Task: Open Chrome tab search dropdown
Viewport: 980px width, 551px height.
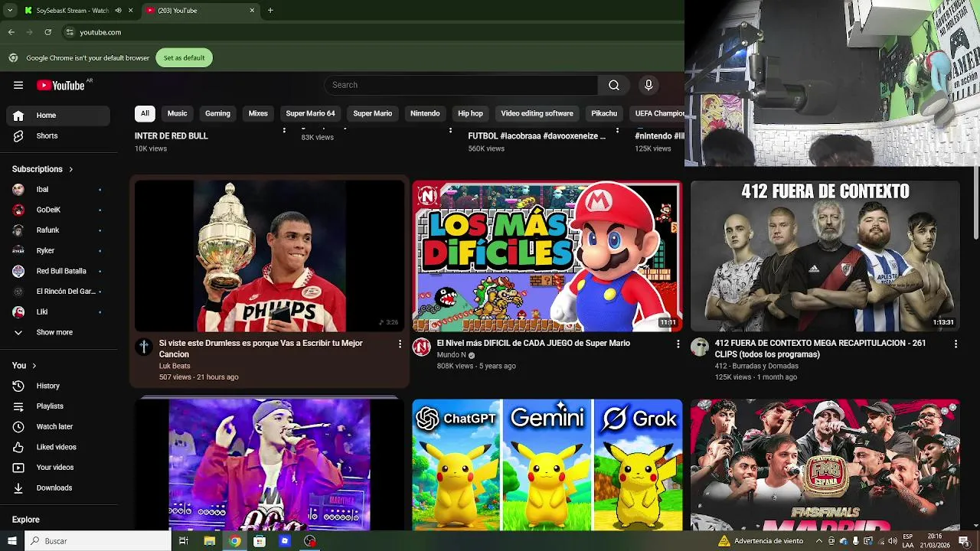Action: coord(10,11)
